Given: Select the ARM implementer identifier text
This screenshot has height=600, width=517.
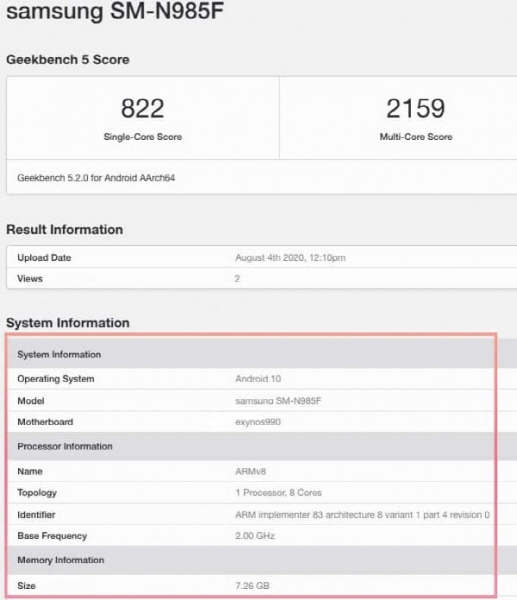Looking at the screenshot, I should click(362, 515).
